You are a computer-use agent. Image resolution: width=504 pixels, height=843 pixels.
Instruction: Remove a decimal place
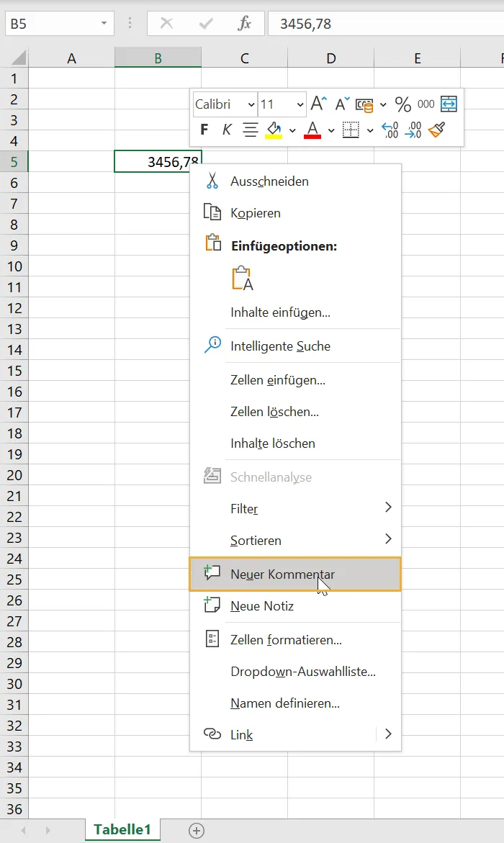[413, 130]
